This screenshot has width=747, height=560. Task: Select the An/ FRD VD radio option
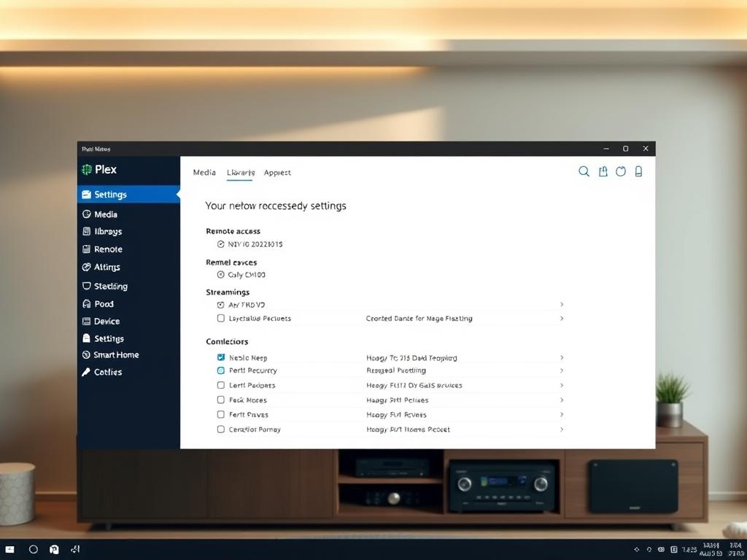click(220, 305)
